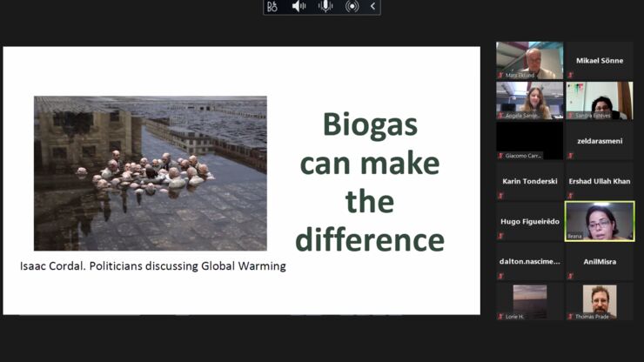Click muted mic icon on AnilMisra tile
The width and height of the screenshot is (644, 362).
pyautogui.click(x=571, y=277)
